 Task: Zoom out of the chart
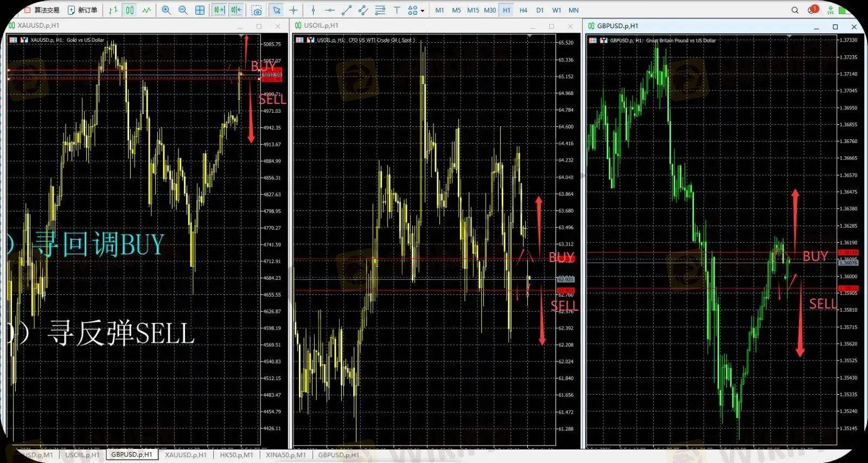183,10
